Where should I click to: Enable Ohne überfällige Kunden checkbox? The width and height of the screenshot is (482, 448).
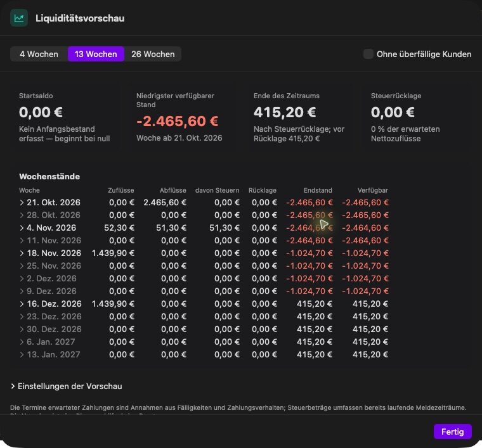(368, 54)
